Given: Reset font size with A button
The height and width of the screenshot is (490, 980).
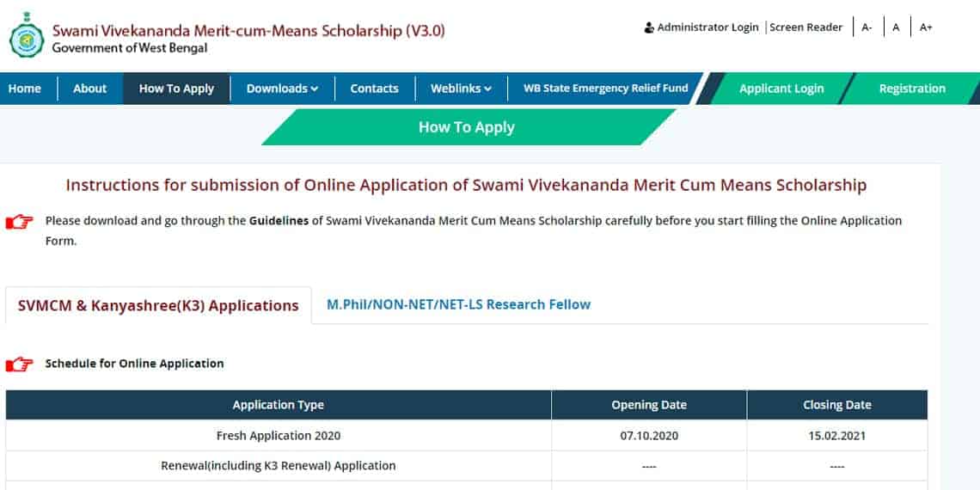Looking at the screenshot, I should click(x=896, y=28).
